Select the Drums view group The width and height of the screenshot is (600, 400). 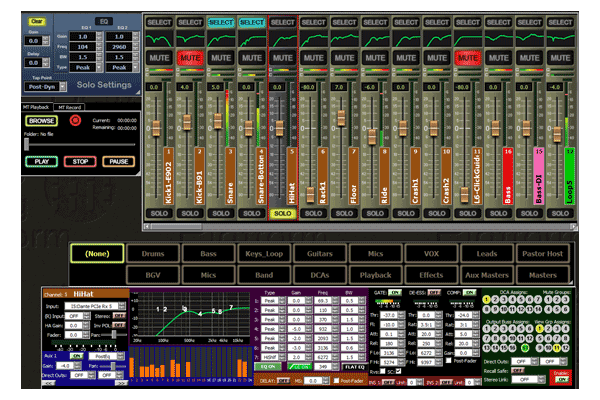coord(153,253)
